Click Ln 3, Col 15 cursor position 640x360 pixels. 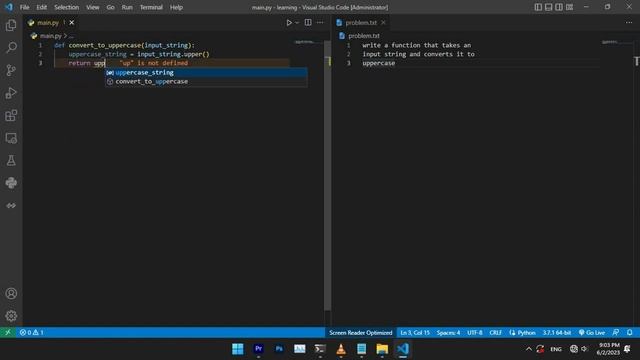415,333
